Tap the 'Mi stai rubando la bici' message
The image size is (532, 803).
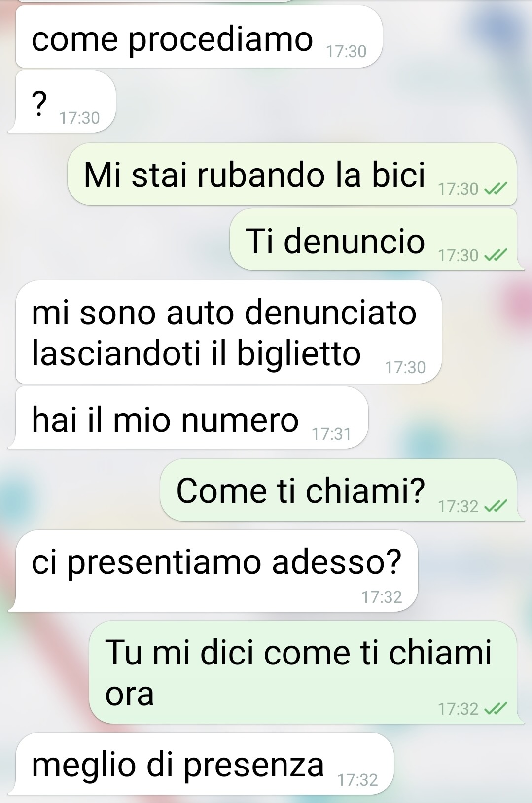(x=292, y=174)
